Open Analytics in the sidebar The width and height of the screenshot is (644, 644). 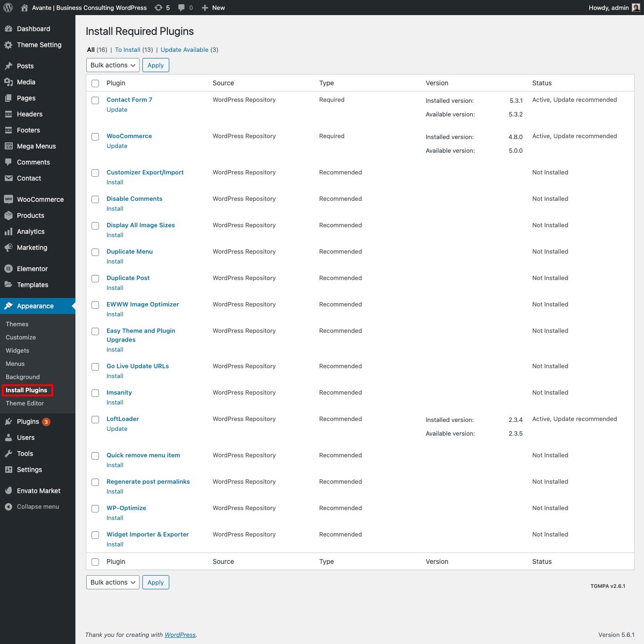31,231
